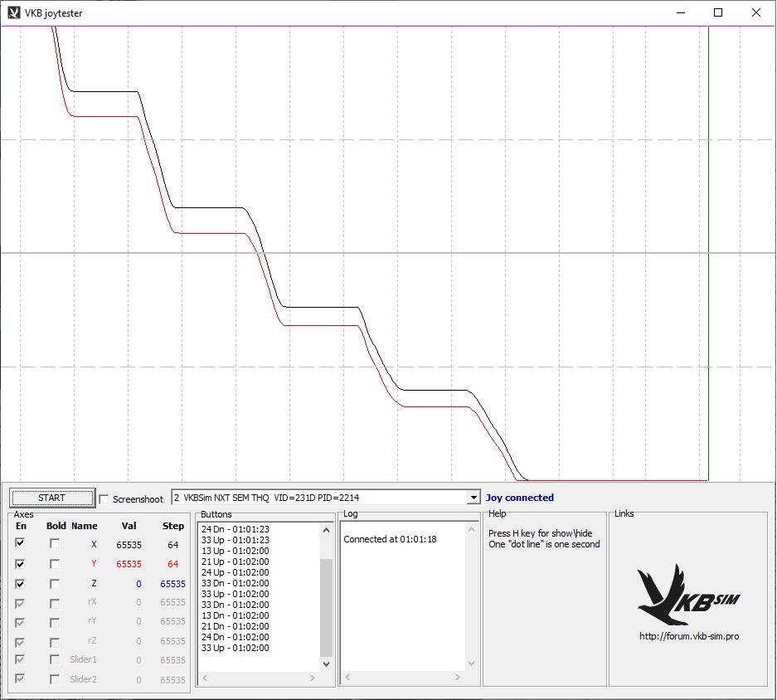Click the VKB joytester title bar icon
777x700 pixels.
click(x=14, y=13)
